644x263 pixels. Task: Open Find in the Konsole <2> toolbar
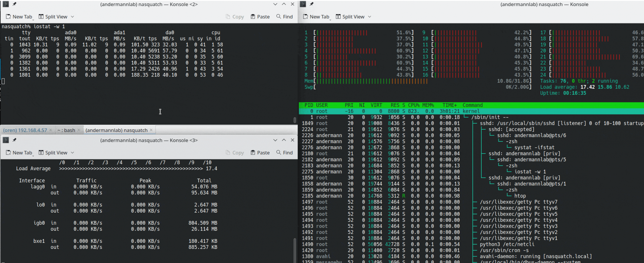[284, 17]
